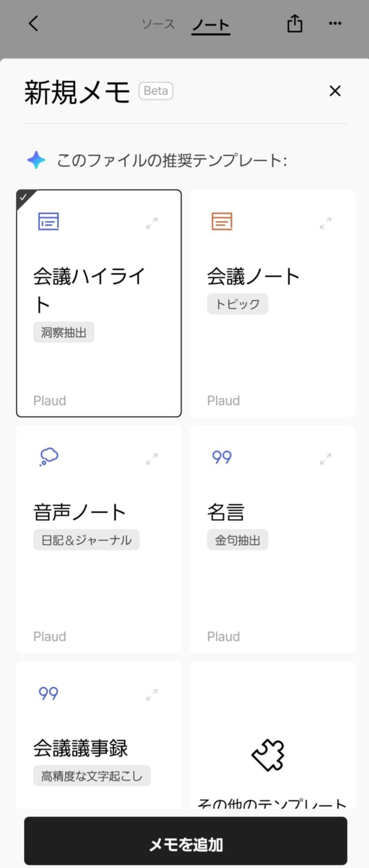Tap the back arrow icon
This screenshot has height=868, width=369.
point(34,23)
